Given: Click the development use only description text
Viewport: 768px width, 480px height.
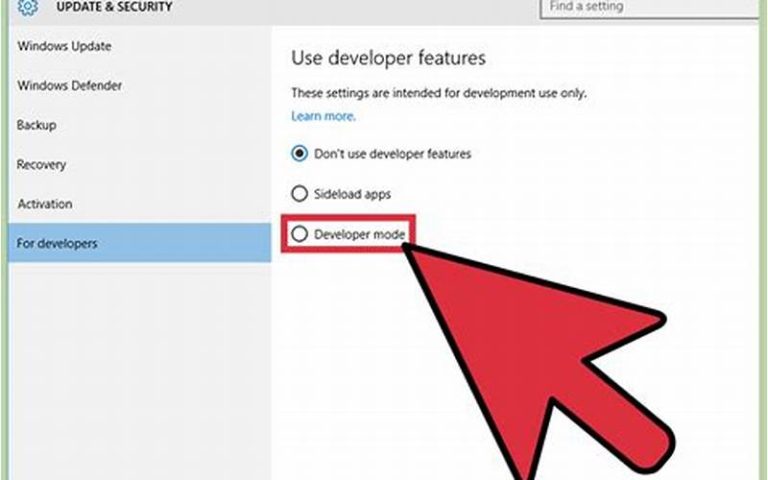Looking at the screenshot, I should (x=438, y=93).
